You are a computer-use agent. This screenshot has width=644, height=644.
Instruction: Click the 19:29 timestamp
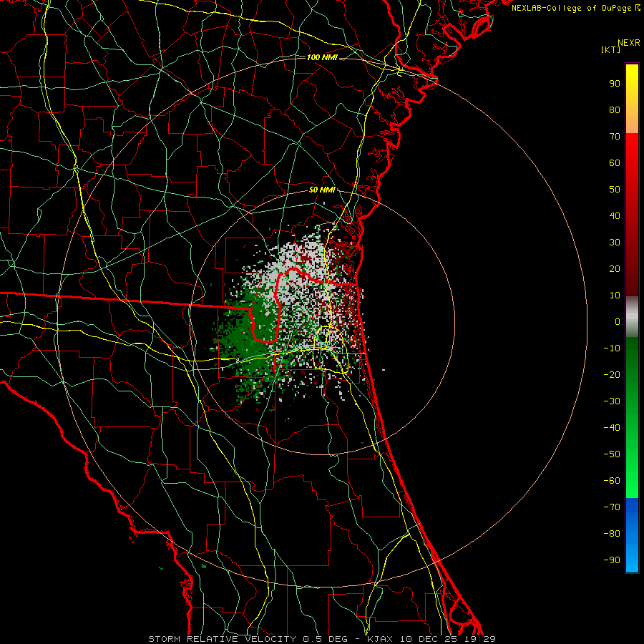480,639
